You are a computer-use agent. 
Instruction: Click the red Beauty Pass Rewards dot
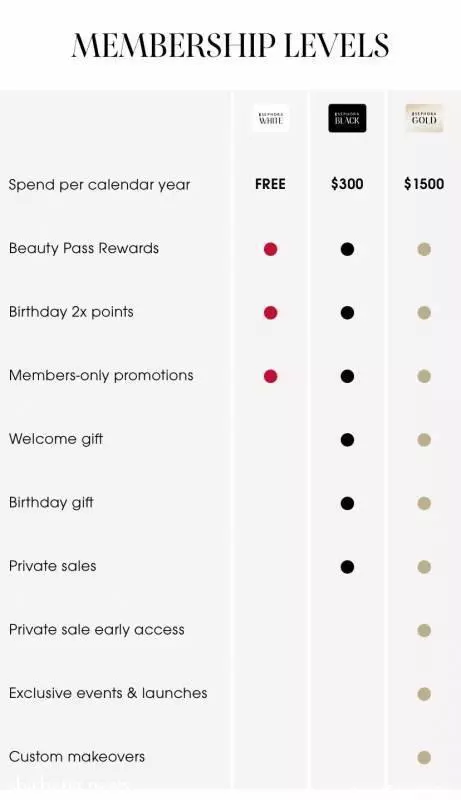pos(271,249)
